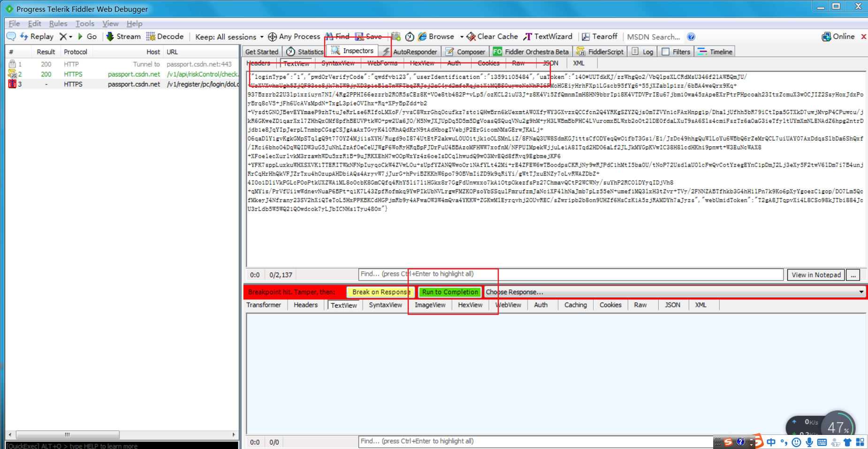Open the IME soft keyboard icon
Screen dimensions: 868x449
(x=822, y=442)
